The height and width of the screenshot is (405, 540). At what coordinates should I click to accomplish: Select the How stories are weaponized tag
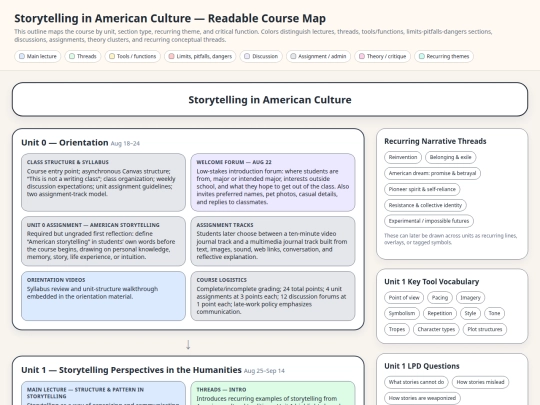tap(422, 398)
